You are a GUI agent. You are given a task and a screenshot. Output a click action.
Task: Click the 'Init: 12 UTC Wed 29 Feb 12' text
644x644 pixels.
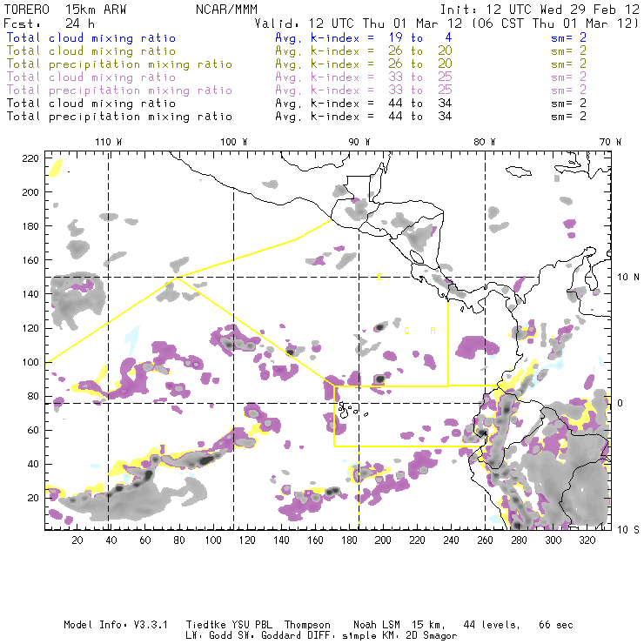pos(540,10)
